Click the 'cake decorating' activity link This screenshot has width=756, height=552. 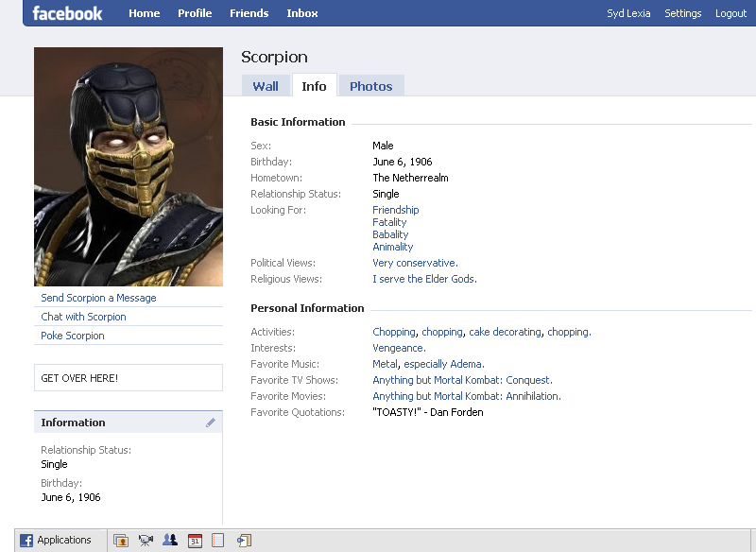tap(506, 332)
